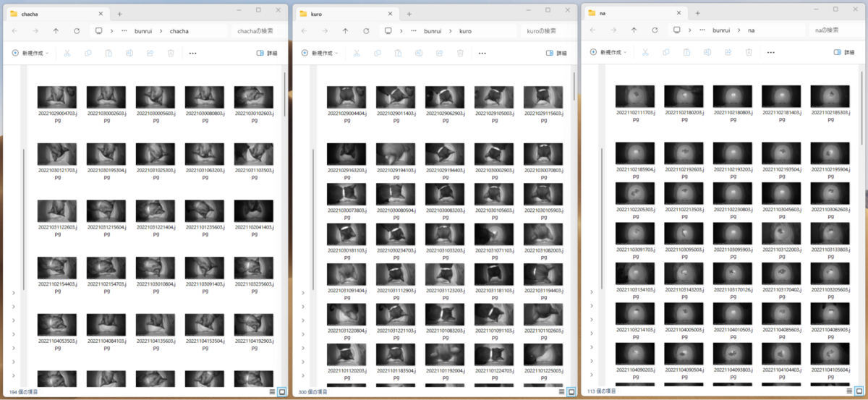
Task: Click the Paste icon in kuro window toolbar
Action: pos(398,53)
